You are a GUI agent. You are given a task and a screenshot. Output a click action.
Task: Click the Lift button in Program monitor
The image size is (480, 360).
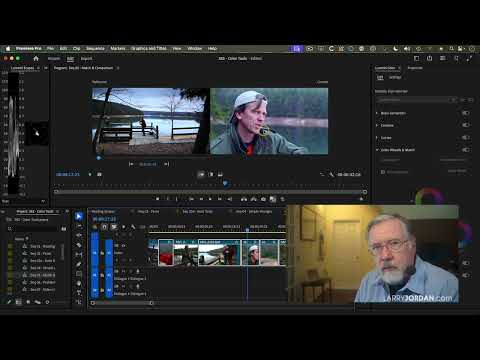pyautogui.click(x=244, y=199)
